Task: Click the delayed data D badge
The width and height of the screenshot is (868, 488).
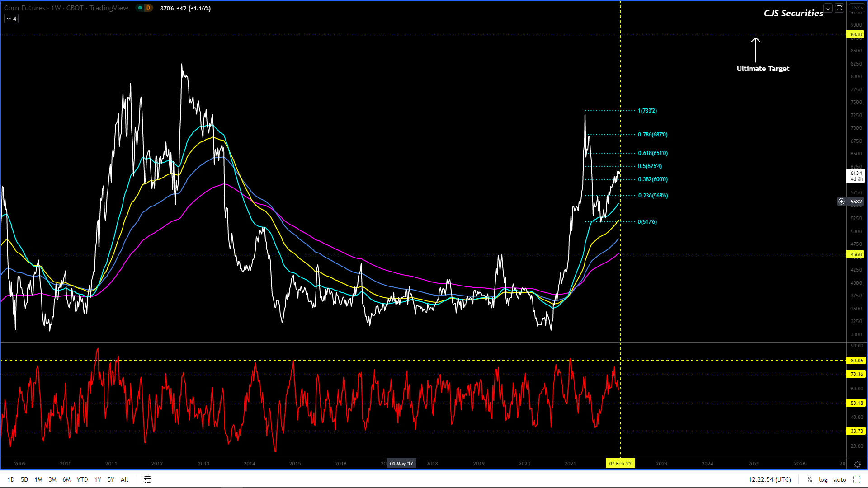Action: 148,8
